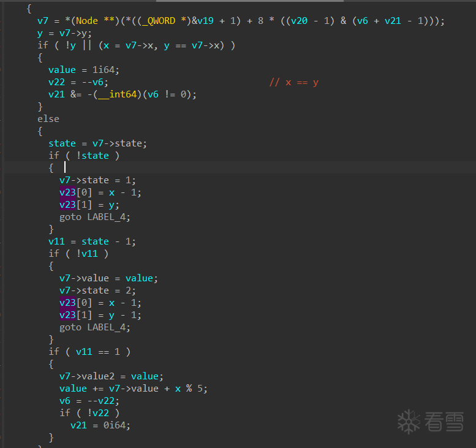The image size is (476, 448).
Task: Click the line 'if ( !state )'
Action: (x=84, y=156)
